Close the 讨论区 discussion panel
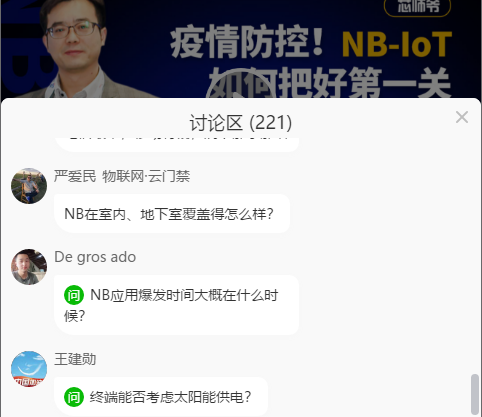Viewport: 482px width, 417px height. pyautogui.click(x=462, y=117)
